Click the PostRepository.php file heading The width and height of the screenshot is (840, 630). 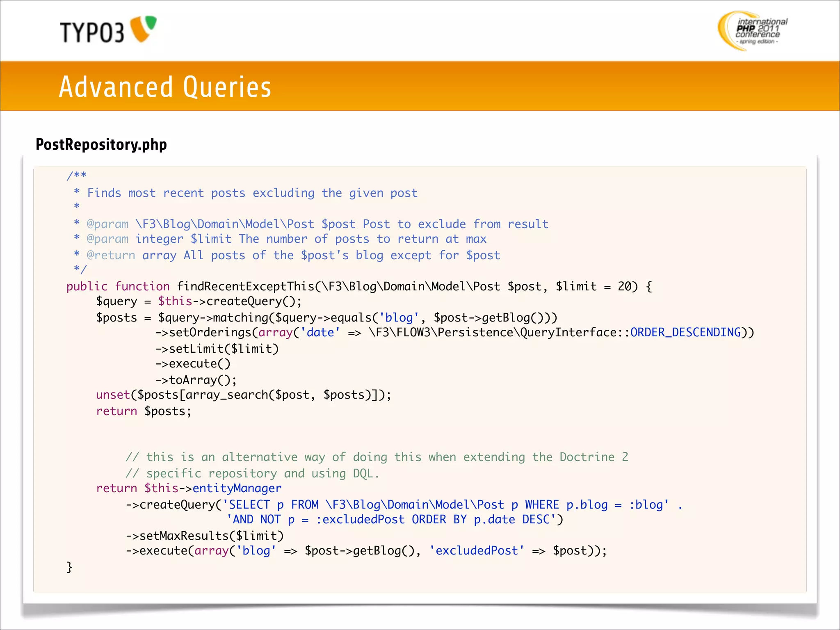click(101, 144)
